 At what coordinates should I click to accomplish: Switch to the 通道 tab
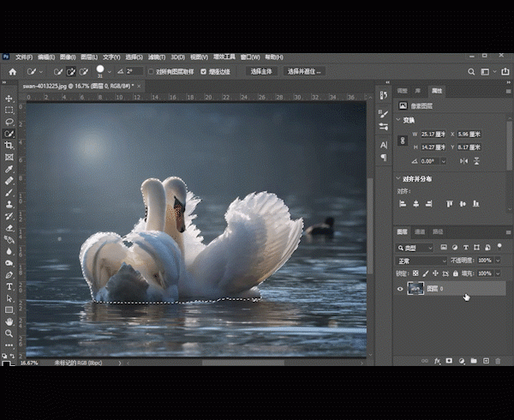click(x=420, y=231)
